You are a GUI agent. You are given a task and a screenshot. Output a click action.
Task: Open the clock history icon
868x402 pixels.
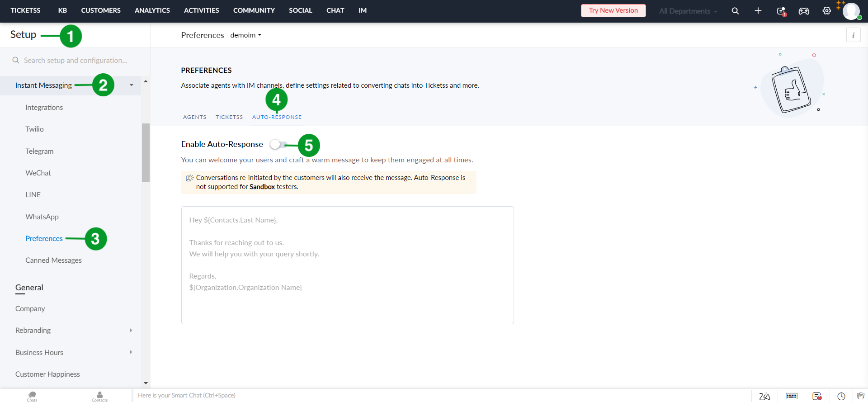point(841,396)
